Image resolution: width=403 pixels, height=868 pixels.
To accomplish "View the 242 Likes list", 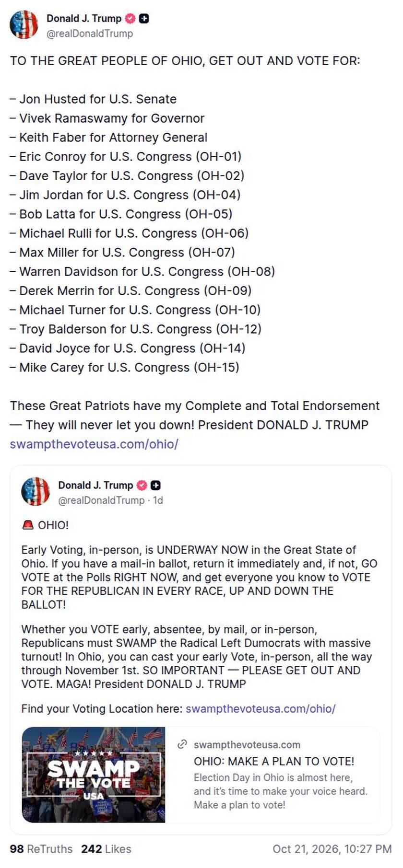I will click(x=106, y=849).
